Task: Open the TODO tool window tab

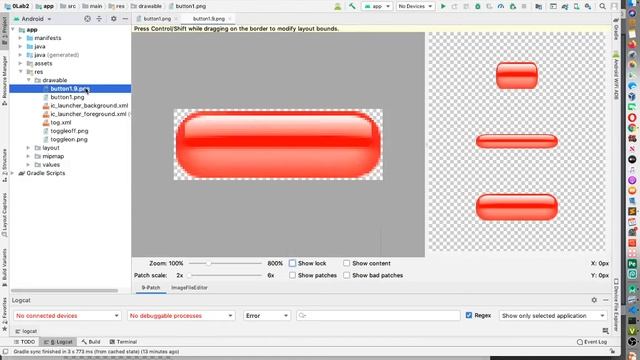Action: click(x=24, y=342)
